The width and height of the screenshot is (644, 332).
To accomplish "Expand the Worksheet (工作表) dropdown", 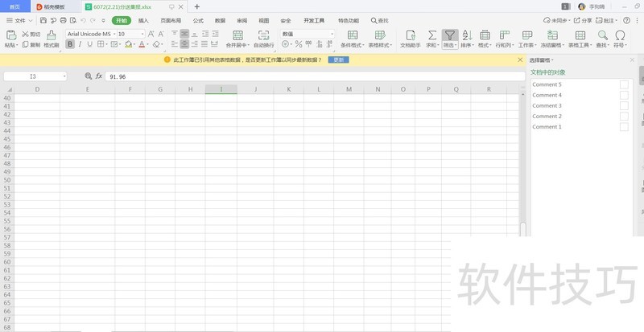I will pos(535,45).
